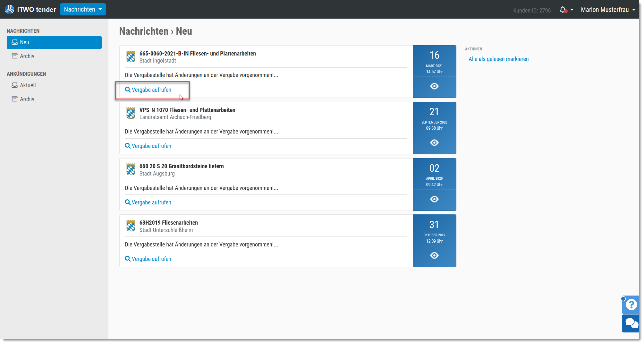Toggle eye icon on 31 Oktober 2019 message
The height and width of the screenshot is (344, 644).
click(x=434, y=256)
